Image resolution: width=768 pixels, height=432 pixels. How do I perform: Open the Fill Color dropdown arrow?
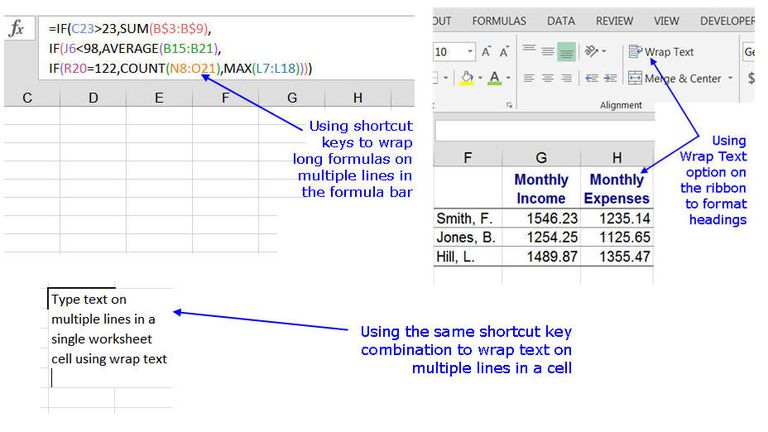tap(480, 78)
